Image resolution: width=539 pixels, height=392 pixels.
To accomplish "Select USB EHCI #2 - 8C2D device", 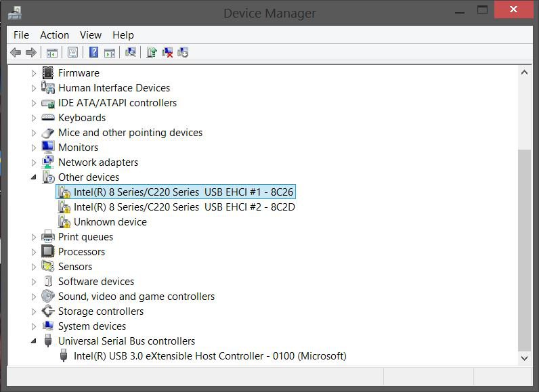I will point(184,207).
